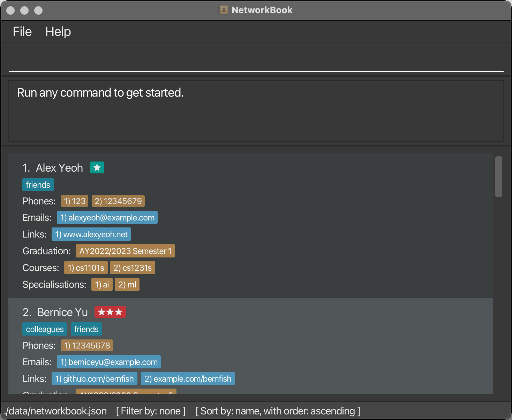Open the Help menu
The width and height of the screenshot is (512, 420).
click(58, 32)
